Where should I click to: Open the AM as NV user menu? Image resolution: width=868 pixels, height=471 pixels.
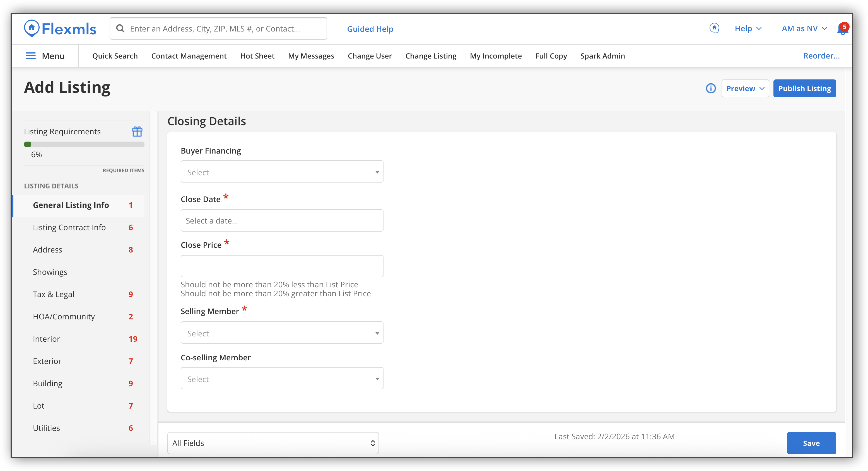[x=804, y=29]
